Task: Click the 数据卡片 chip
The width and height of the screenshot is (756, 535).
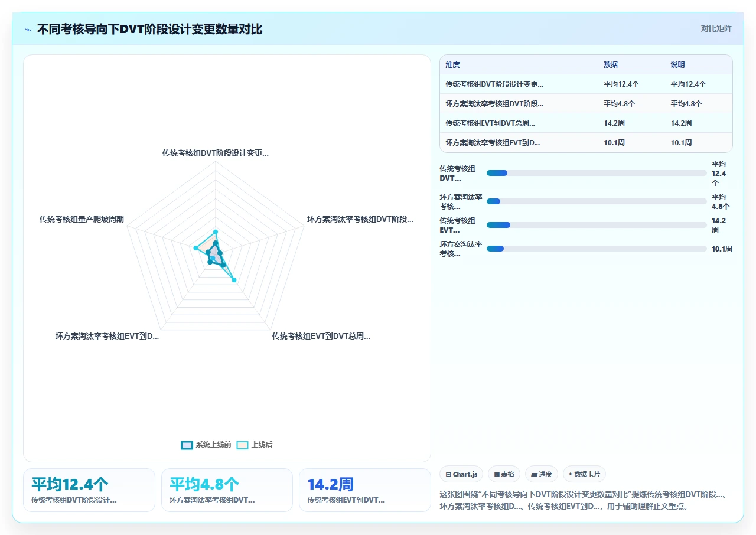Action: pyautogui.click(x=584, y=474)
